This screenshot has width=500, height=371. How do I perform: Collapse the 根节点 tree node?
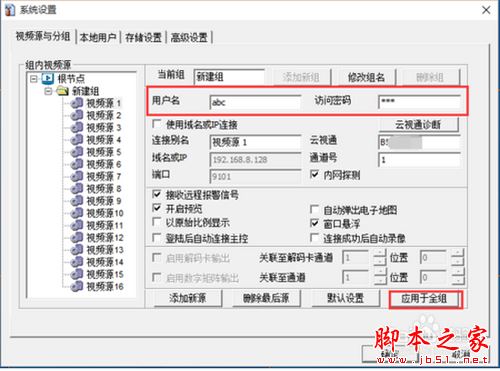(34, 79)
